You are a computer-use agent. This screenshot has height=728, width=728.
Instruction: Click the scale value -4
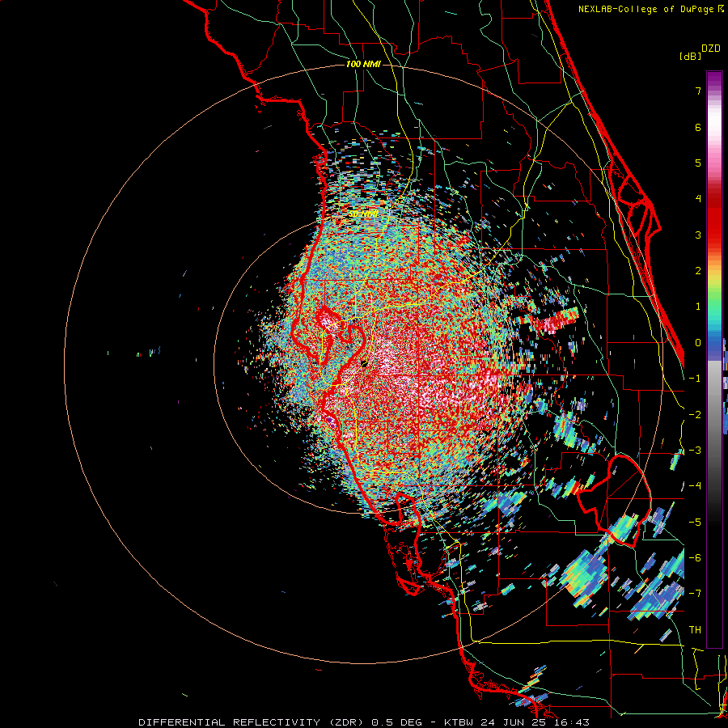click(x=695, y=486)
